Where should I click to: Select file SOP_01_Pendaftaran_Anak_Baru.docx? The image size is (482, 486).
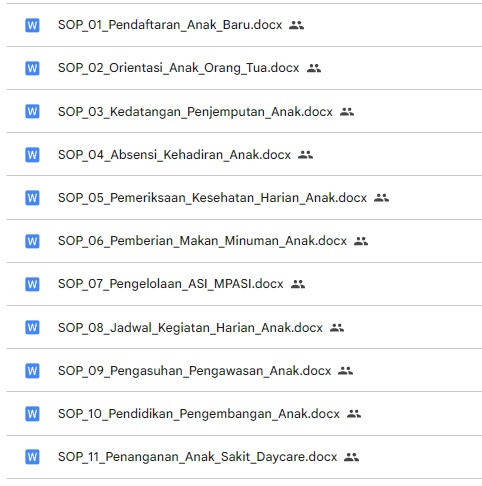point(244,25)
